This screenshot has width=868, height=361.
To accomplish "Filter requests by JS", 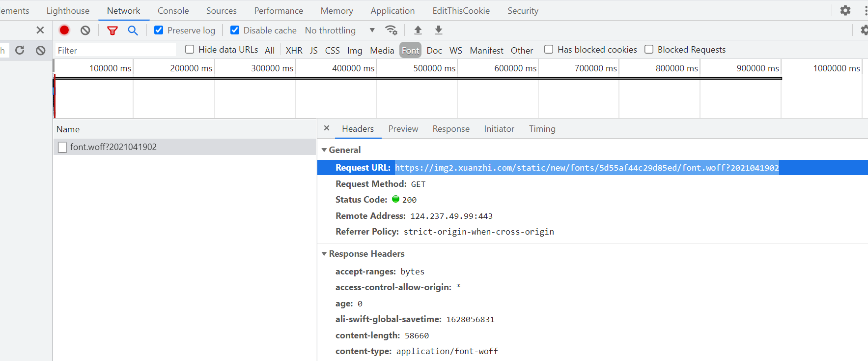I will pyautogui.click(x=314, y=50).
